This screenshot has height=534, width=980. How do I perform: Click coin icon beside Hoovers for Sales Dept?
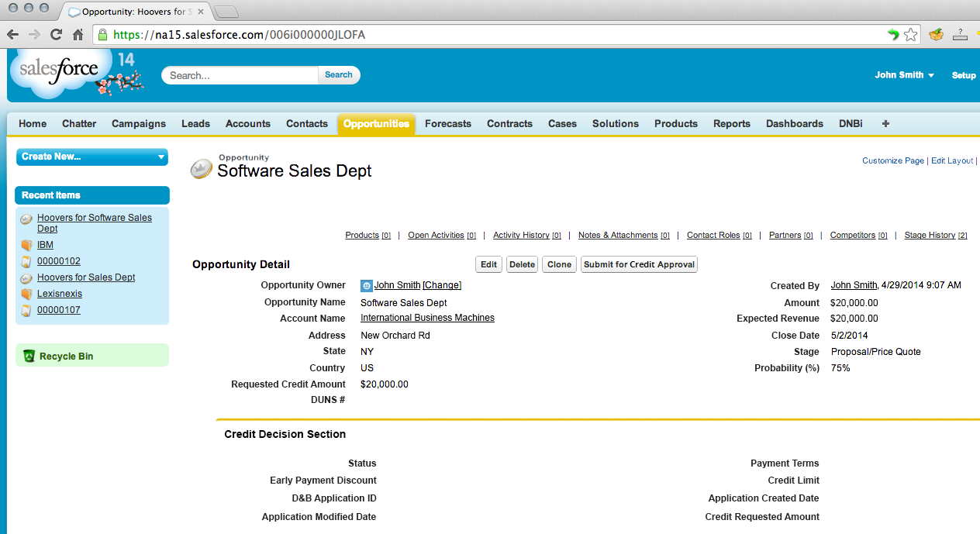pyautogui.click(x=26, y=278)
